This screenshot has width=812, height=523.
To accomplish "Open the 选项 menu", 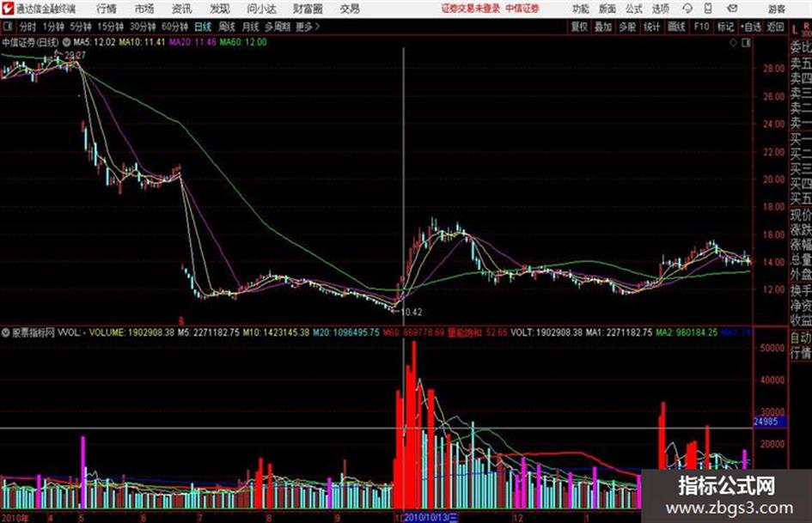I will (x=660, y=9).
